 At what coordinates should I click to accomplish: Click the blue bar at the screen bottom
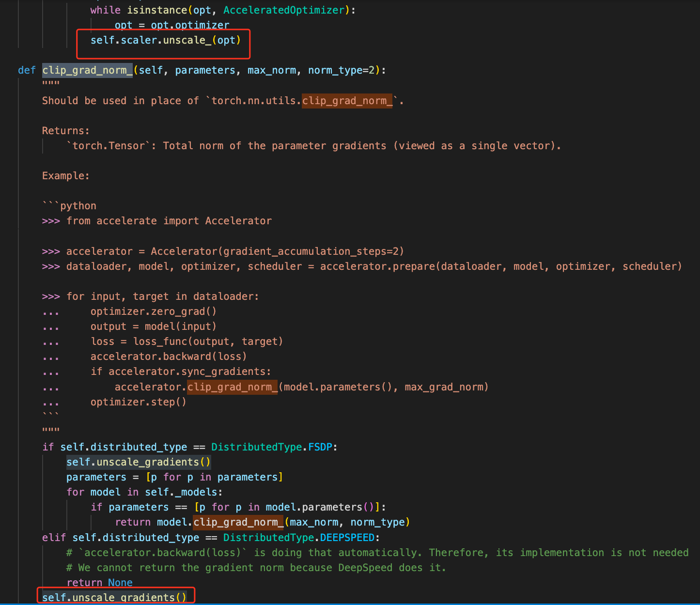tap(350, 603)
